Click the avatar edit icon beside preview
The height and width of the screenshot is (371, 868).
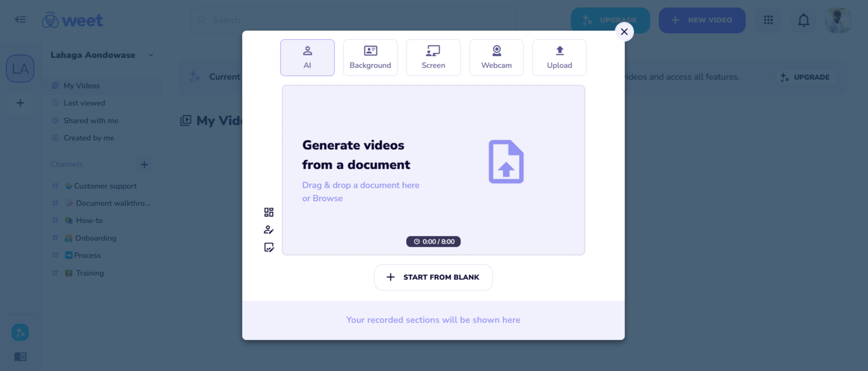269,230
